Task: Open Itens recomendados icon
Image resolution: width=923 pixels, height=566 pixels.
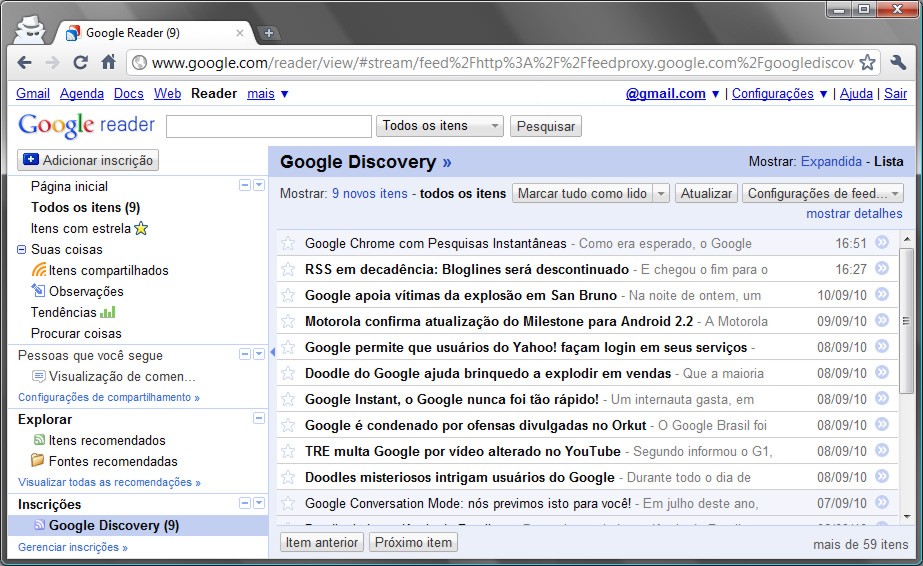Action: click(x=39, y=440)
